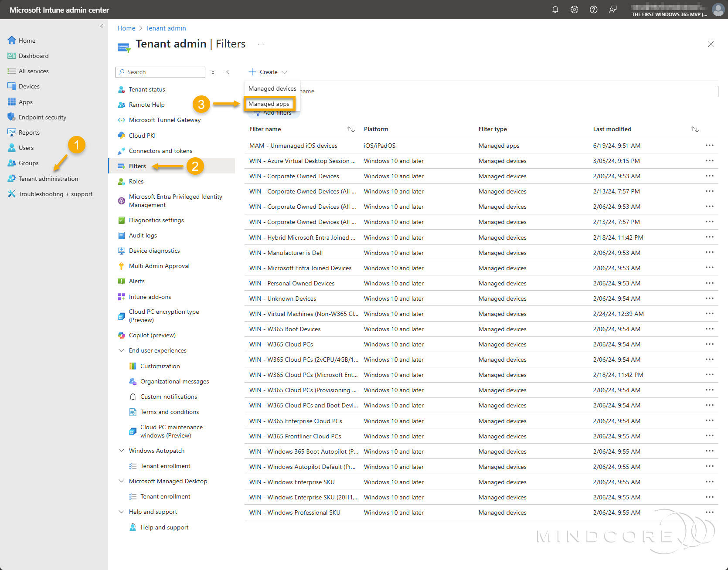Select Remote Help
Screen dimensions: 728x570
[x=146, y=105]
